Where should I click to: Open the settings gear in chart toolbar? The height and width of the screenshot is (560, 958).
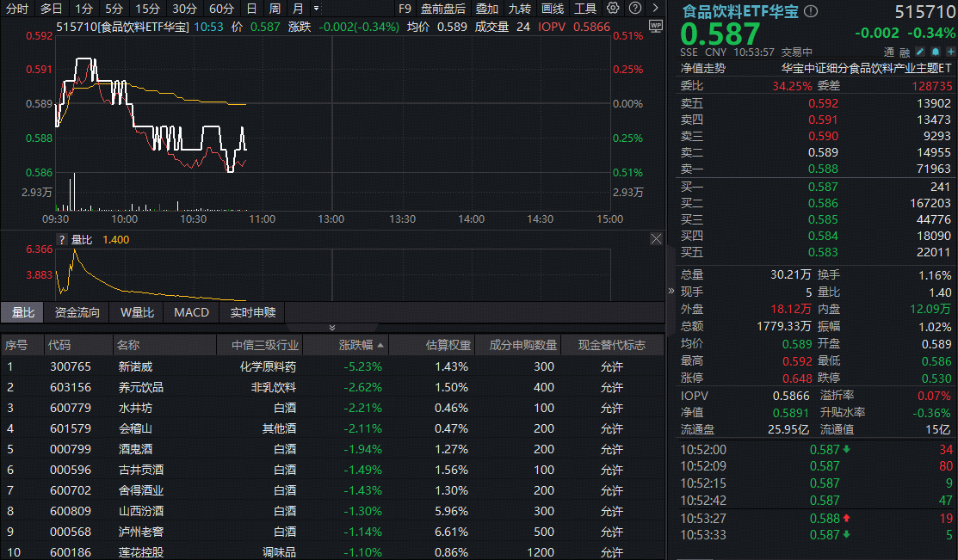613,9
